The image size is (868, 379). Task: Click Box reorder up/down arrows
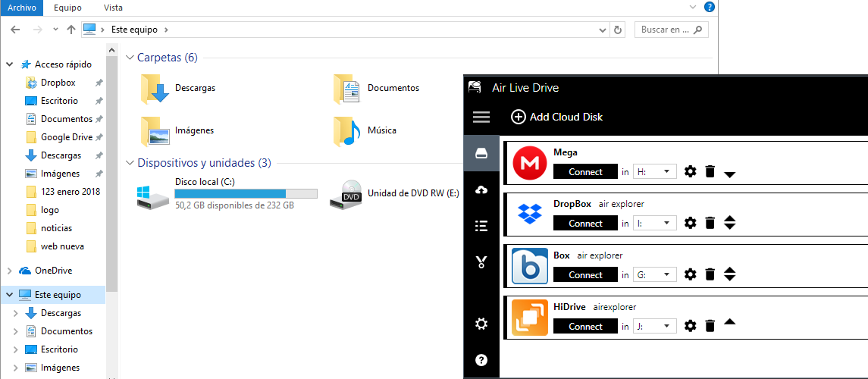(729, 274)
